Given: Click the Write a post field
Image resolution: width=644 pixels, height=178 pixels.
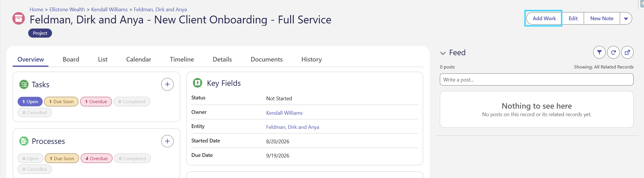Looking at the screenshot, I should pyautogui.click(x=536, y=79).
